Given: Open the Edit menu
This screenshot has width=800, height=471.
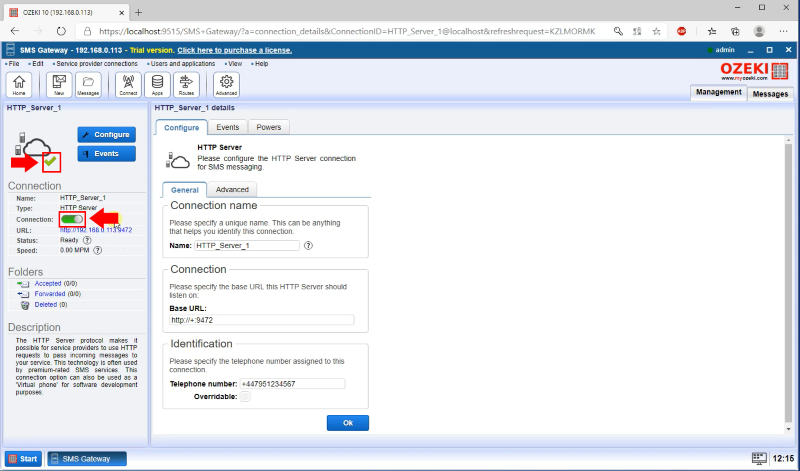Looking at the screenshot, I should (36, 64).
